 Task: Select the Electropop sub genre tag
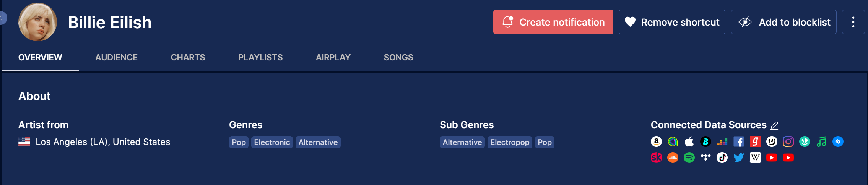click(510, 142)
